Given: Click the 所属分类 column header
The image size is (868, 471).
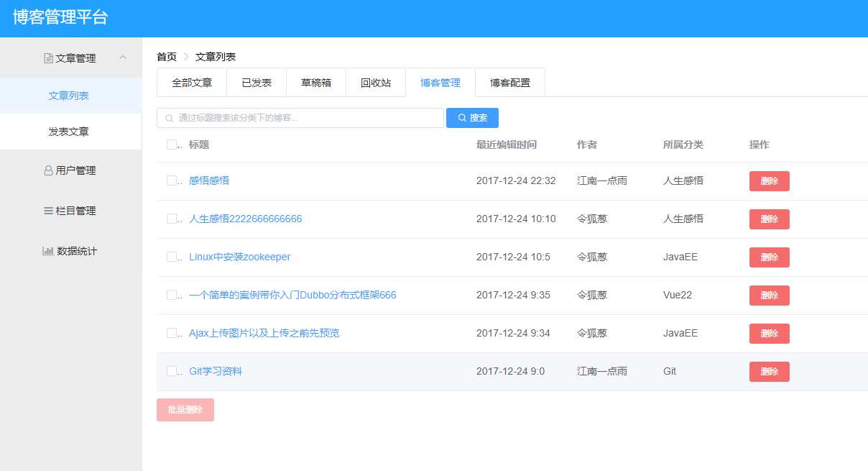Looking at the screenshot, I should tap(683, 145).
